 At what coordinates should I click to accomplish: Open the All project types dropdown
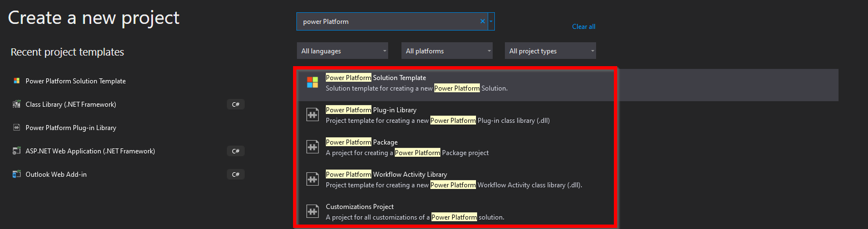(550, 51)
